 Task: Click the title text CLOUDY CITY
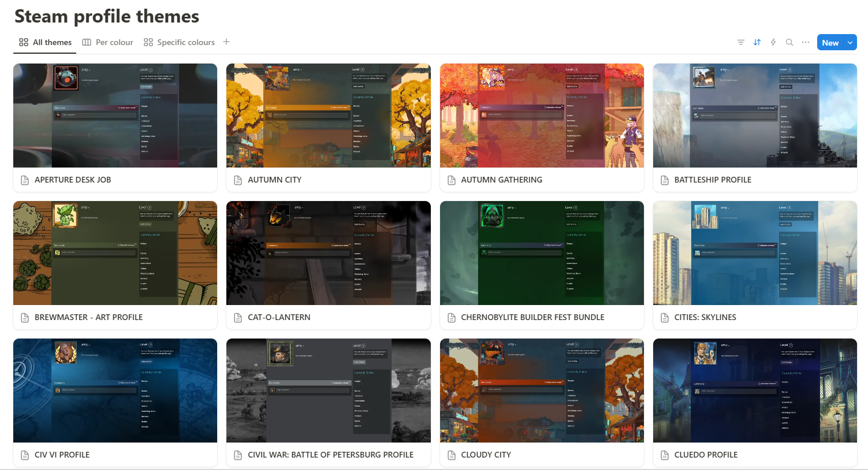[x=486, y=455]
